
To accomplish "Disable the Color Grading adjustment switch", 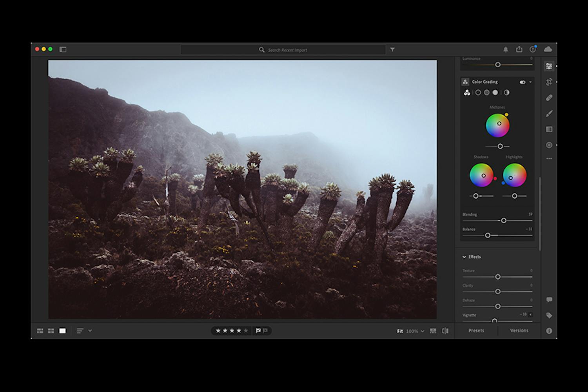I will (x=523, y=82).
